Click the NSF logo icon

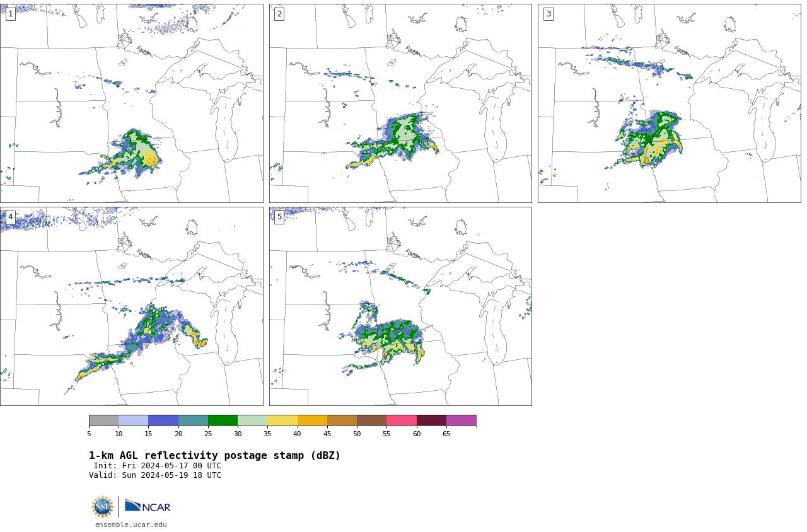[x=103, y=507]
